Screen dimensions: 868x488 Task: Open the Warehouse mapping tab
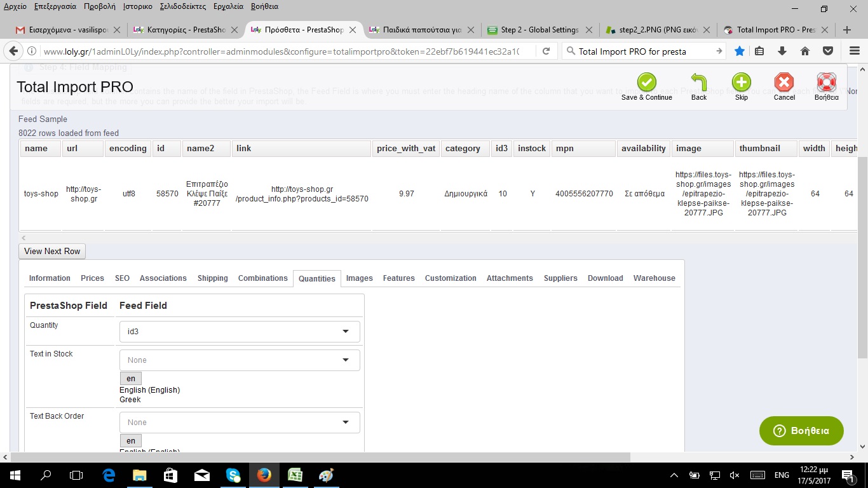tap(654, 278)
